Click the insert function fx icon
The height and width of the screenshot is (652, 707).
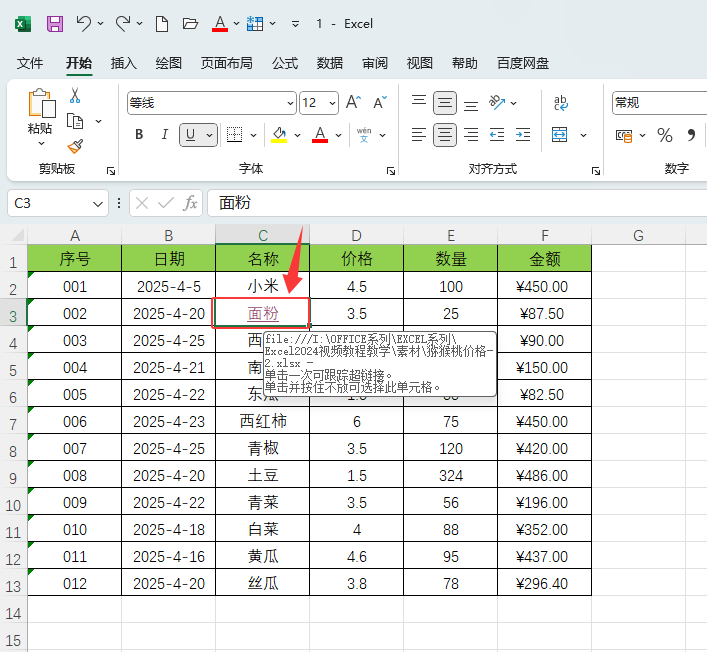[x=190, y=203]
